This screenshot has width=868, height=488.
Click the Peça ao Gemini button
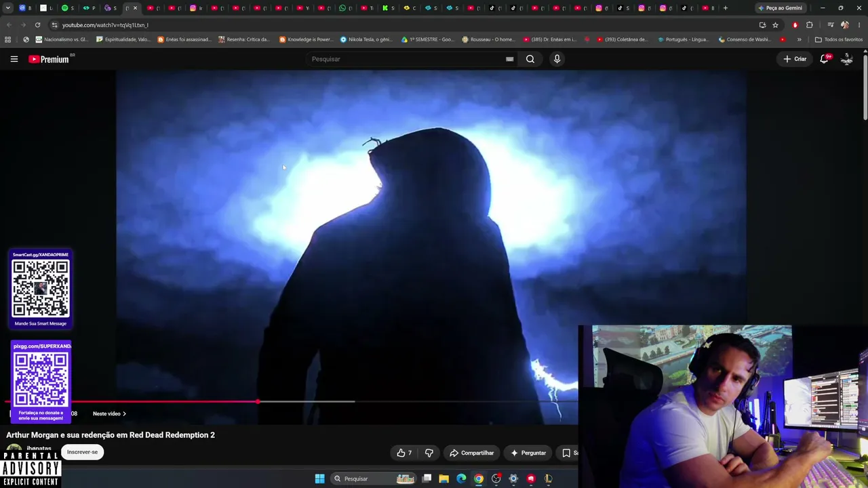click(780, 8)
